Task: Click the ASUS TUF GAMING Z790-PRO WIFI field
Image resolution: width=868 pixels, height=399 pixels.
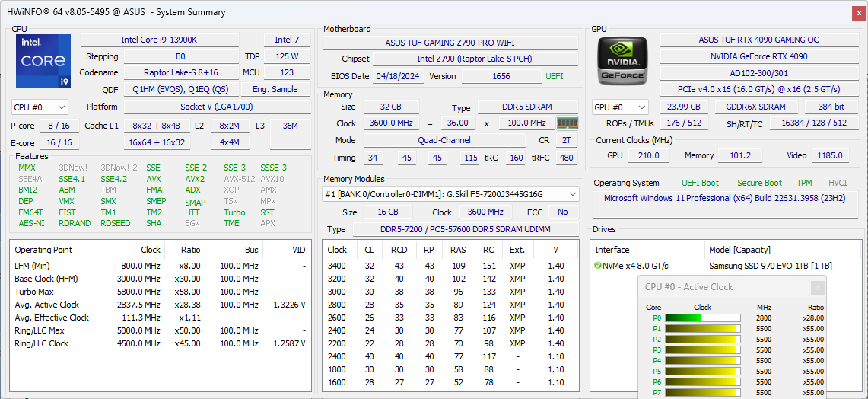Action: [450, 43]
